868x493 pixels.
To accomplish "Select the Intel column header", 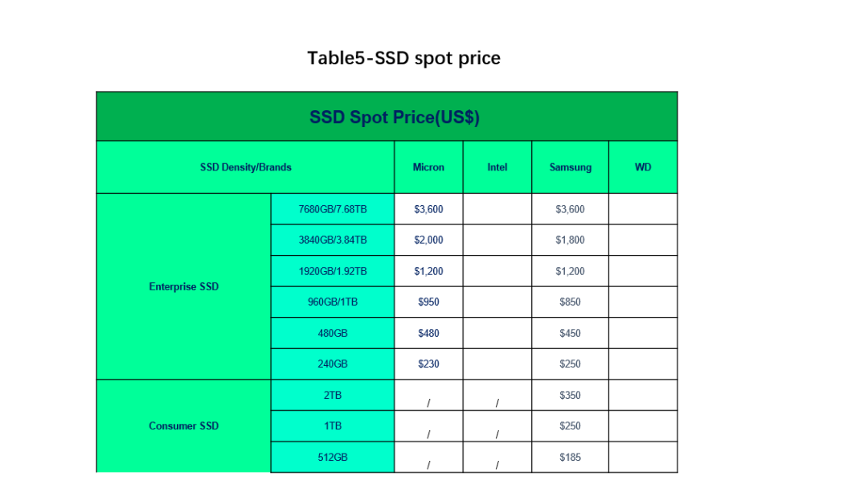I will point(497,166).
